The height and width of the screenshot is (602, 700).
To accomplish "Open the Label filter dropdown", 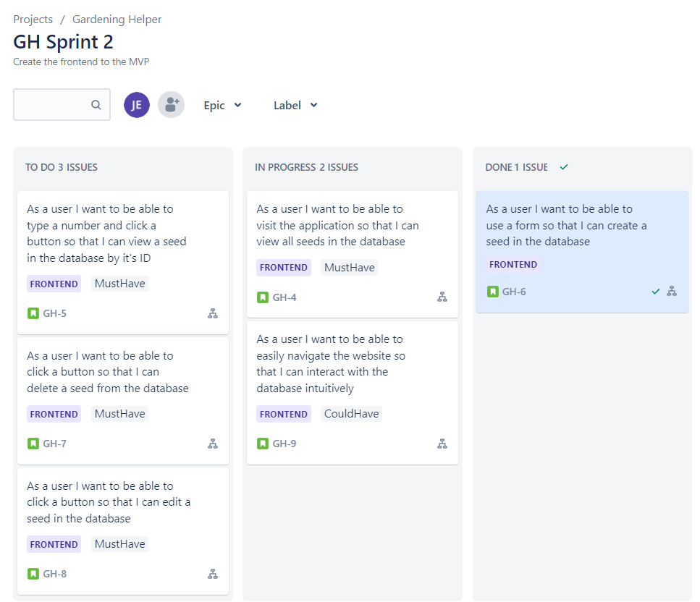I will 295,106.
